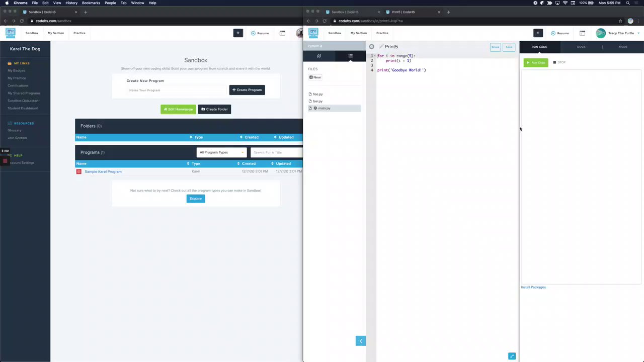Sort Programs table by Updated column
The height and width of the screenshot is (362, 644).
283,163
